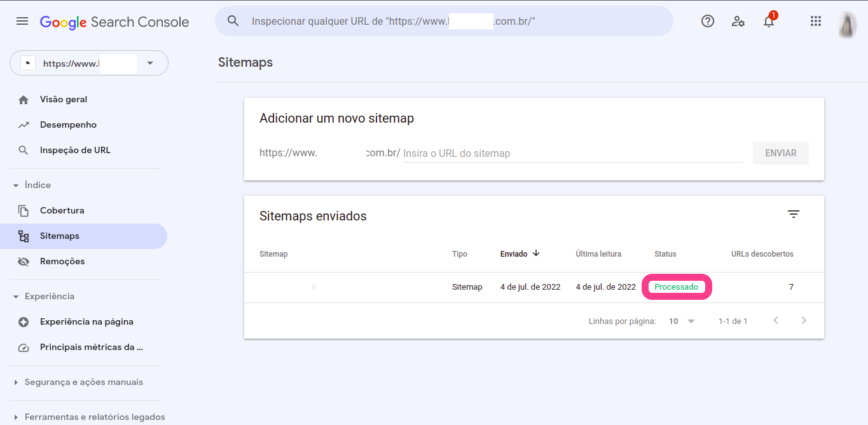Screen dimensions: 868x425
Task: Open the filter icon in Sitemaps enviados
Action: click(x=794, y=214)
